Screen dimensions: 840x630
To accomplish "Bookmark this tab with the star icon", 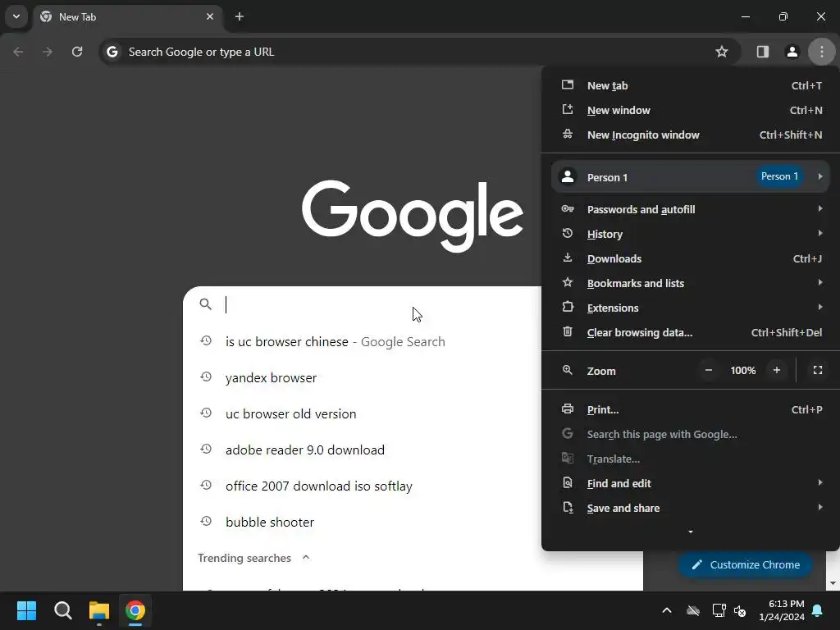I will tap(722, 52).
